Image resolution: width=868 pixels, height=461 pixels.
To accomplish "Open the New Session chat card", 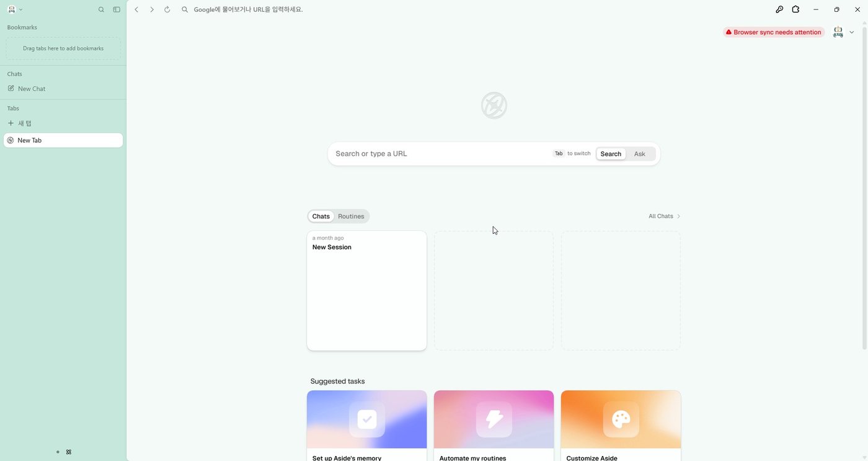I will click(x=366, y=290).
